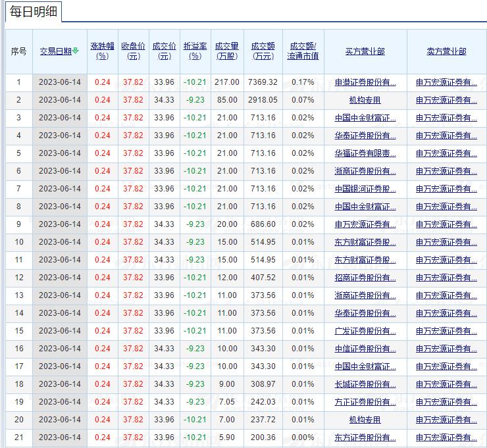Click seller 申万宏源证券有... in row 1

(x=446, y=82)
